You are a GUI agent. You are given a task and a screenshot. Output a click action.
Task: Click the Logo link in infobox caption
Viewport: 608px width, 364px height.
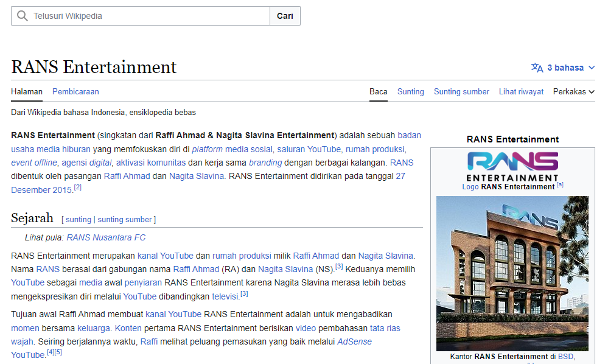pyautogui.click(x=470, y=187)
